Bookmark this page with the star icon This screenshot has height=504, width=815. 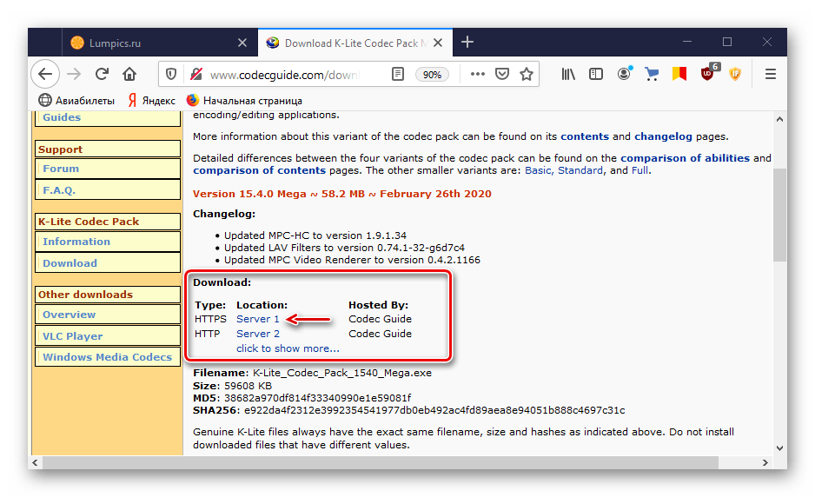527,75
